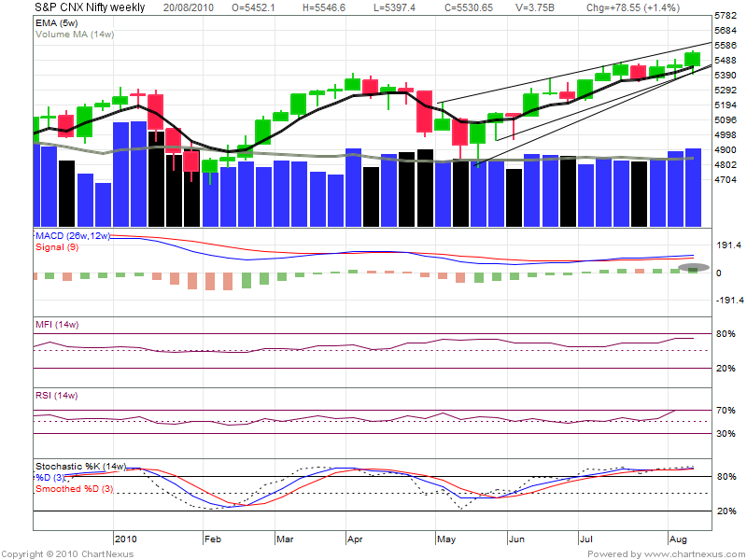
Task: Select the Apr label on the time axis
Action: 354,539
